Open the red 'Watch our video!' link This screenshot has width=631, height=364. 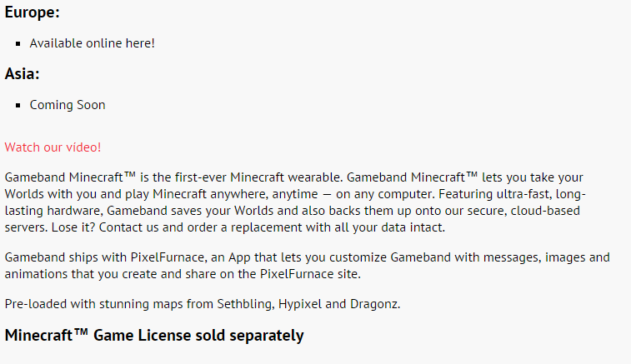tap(53, 147)
